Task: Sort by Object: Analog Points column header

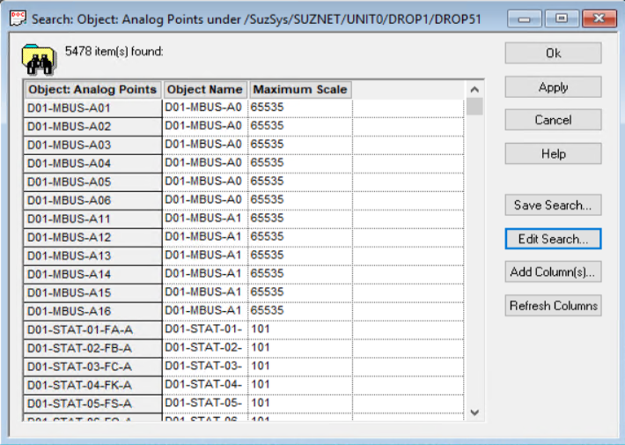Action: (x=92, y=90)
